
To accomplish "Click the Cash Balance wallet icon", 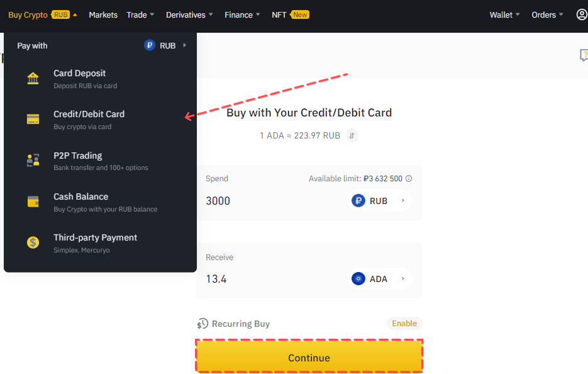I will [x=33, y=201].
